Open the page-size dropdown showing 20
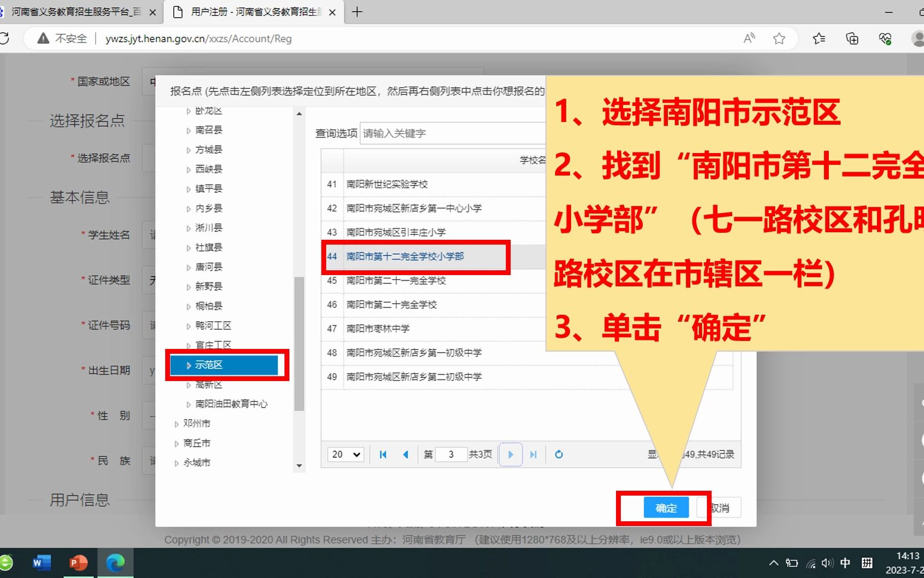924x578 pixels. point(346,454)
